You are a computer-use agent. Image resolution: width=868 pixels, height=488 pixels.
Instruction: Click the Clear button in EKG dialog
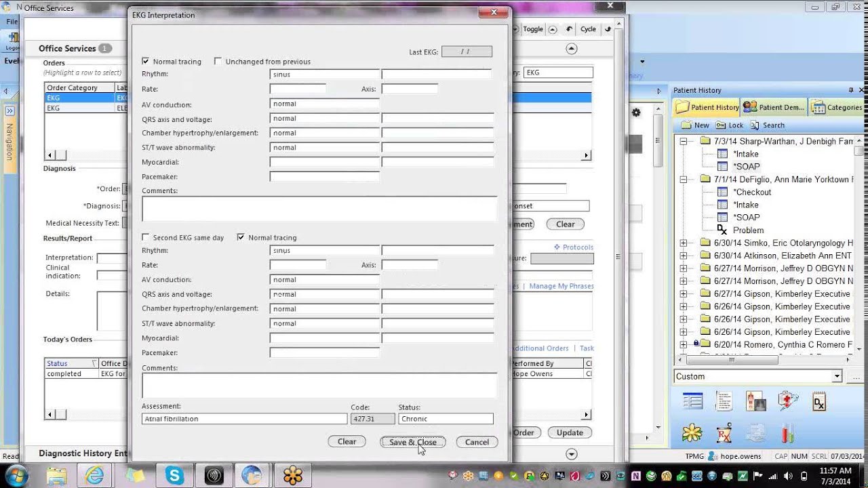point(347,442)
